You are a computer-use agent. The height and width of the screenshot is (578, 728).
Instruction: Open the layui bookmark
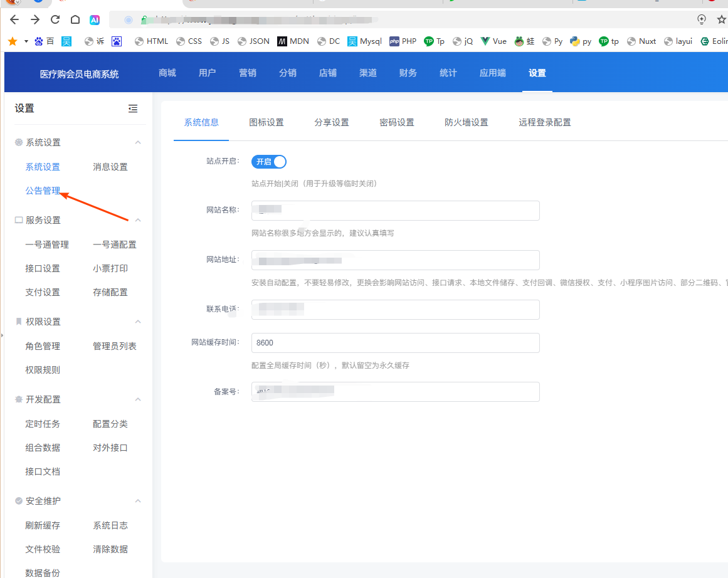pos(678,41)
